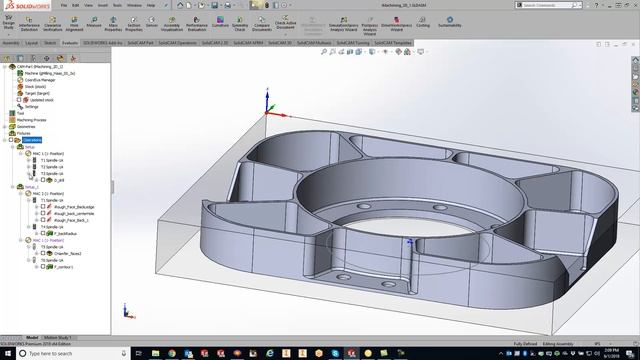The image size is (640, 360).
Task: Open Compare Documents tool
Action: (262, 24)
